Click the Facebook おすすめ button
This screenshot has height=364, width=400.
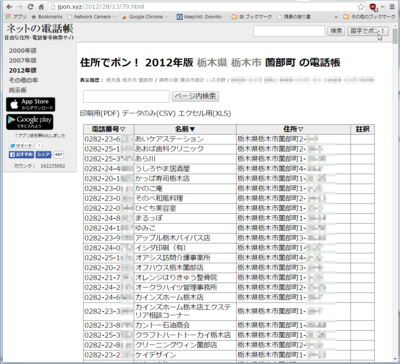tap(21, 155)
